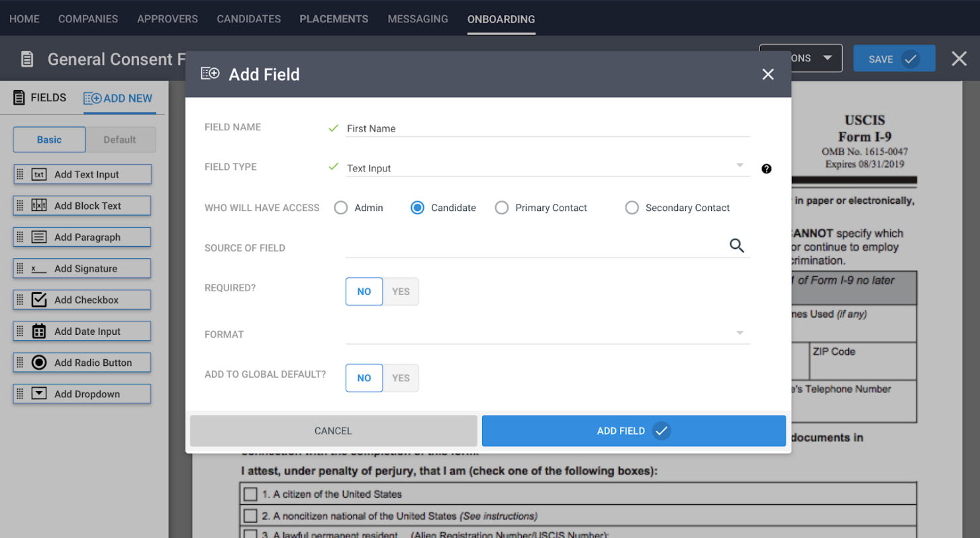Open the Messaging section

tap(418, 19)
